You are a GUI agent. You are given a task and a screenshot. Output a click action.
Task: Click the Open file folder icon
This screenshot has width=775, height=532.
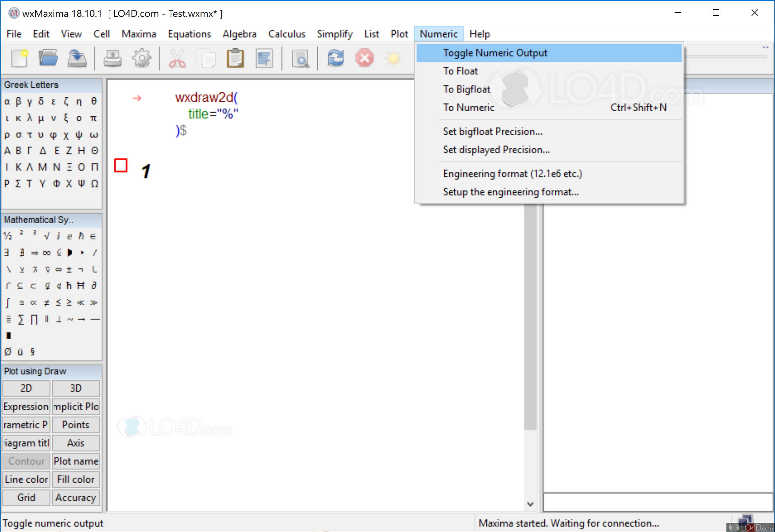(48, 58)
